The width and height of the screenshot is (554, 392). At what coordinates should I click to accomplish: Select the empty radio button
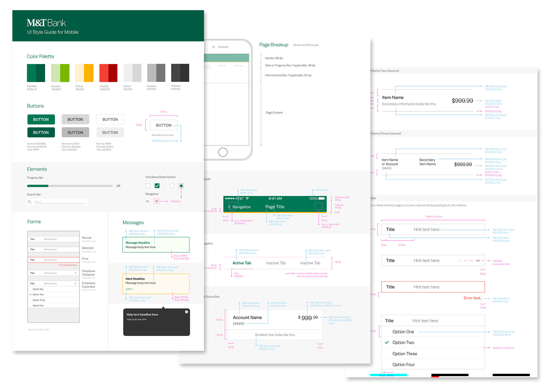coord(172,186)
